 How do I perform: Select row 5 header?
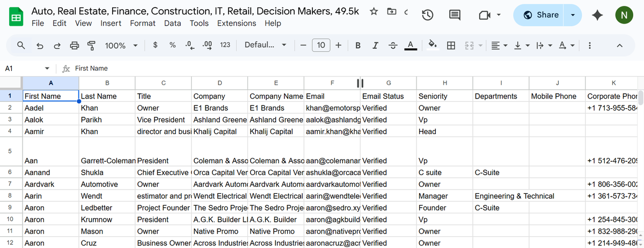pos(11,152)
